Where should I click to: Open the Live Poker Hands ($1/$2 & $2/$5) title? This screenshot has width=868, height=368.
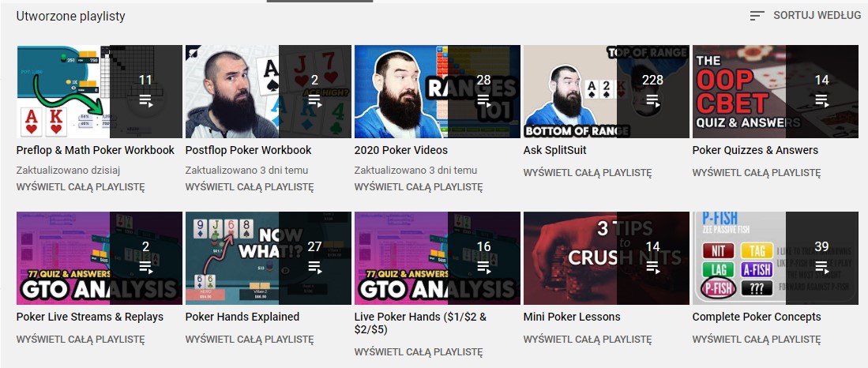pos(421,323)
